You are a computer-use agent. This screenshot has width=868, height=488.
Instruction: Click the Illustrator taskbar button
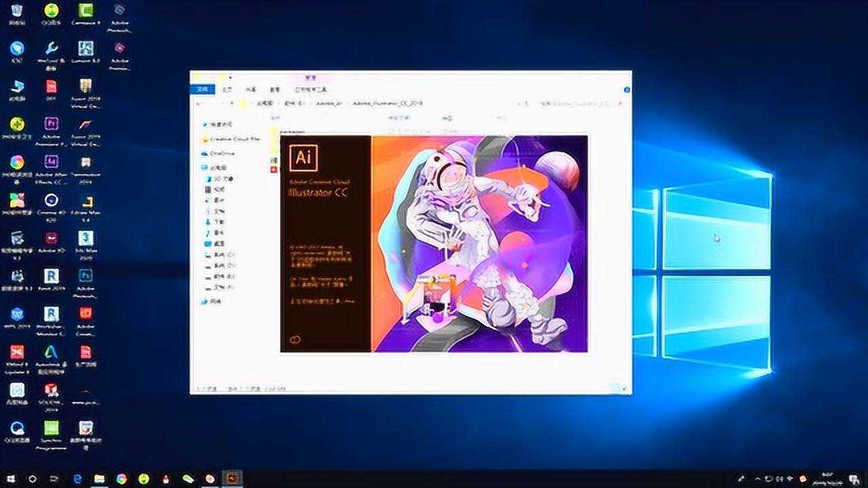(232, 479)
